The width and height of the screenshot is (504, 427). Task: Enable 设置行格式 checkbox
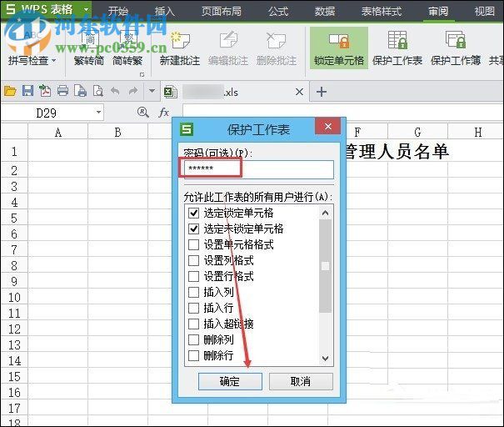[193, 276]
